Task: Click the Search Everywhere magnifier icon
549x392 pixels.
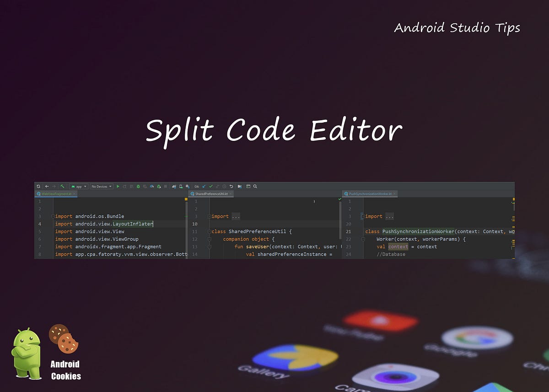Action: [254, 186]
